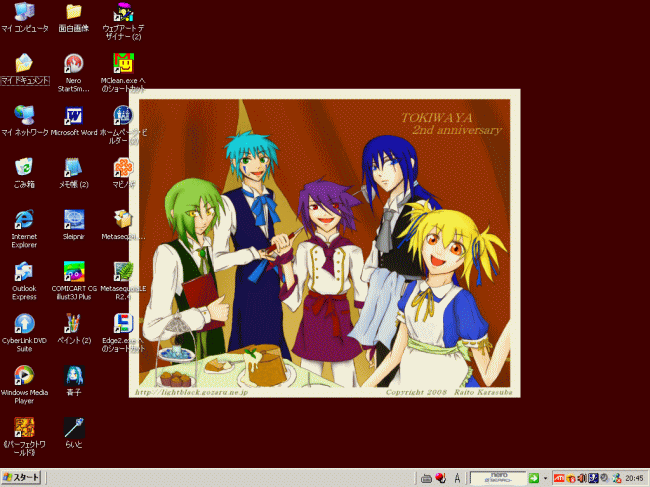Click the blue running-figure tray icon

pyautogui.click(x=593, y=478)
